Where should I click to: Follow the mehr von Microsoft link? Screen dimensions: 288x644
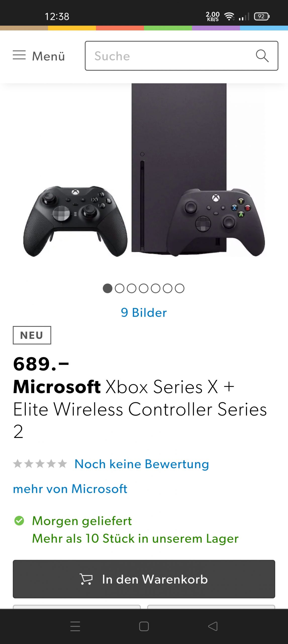click(70, 489)
